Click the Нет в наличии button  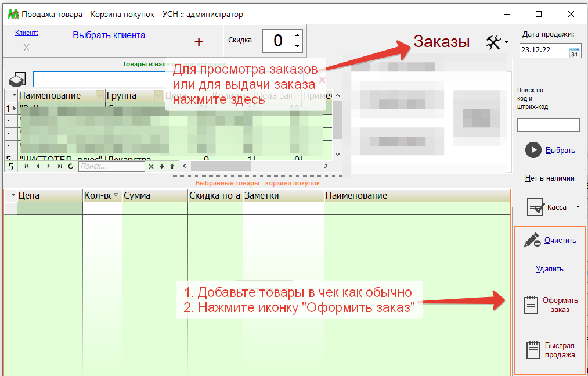pyautogui.click(x=550, y=178)
